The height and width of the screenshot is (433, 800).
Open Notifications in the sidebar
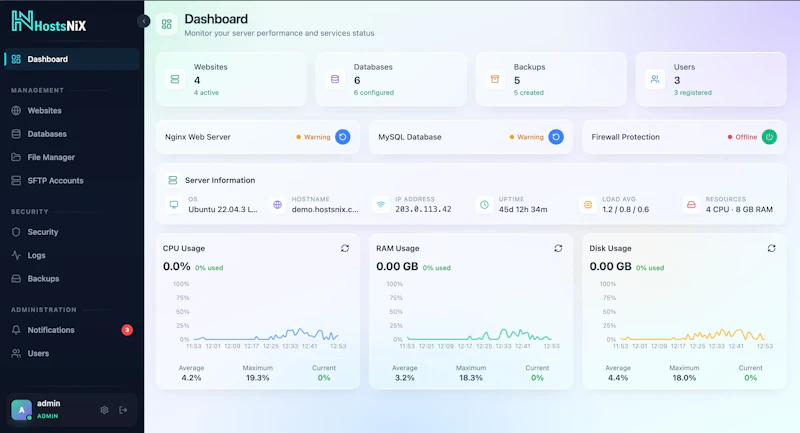[x=71, y=330]
